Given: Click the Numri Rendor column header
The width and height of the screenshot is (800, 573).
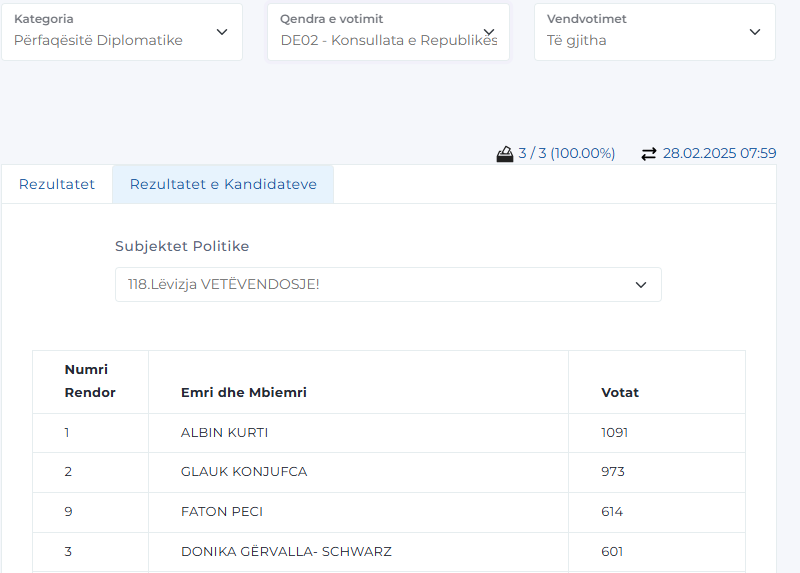Looking at the screenshot, I should 90,381.
